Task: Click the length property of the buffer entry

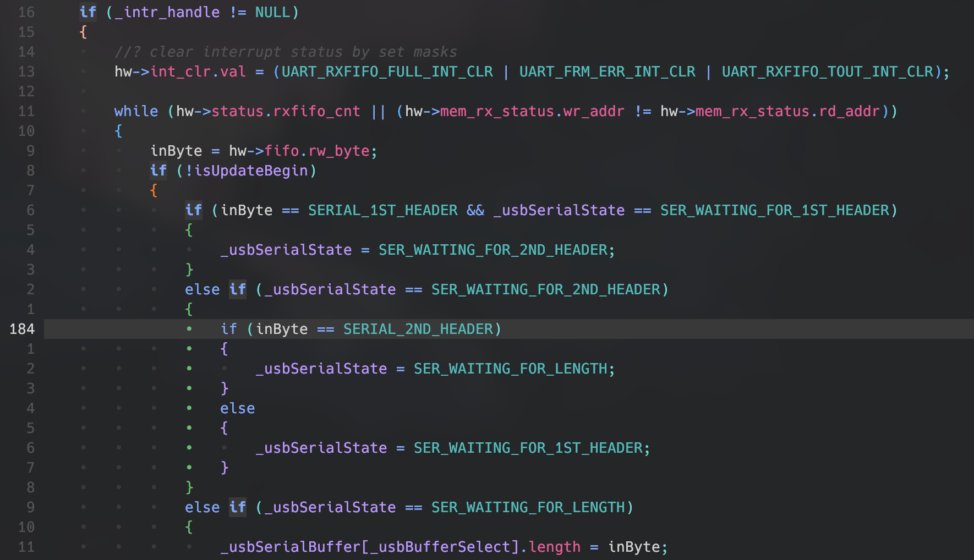Action: [554, 547]
